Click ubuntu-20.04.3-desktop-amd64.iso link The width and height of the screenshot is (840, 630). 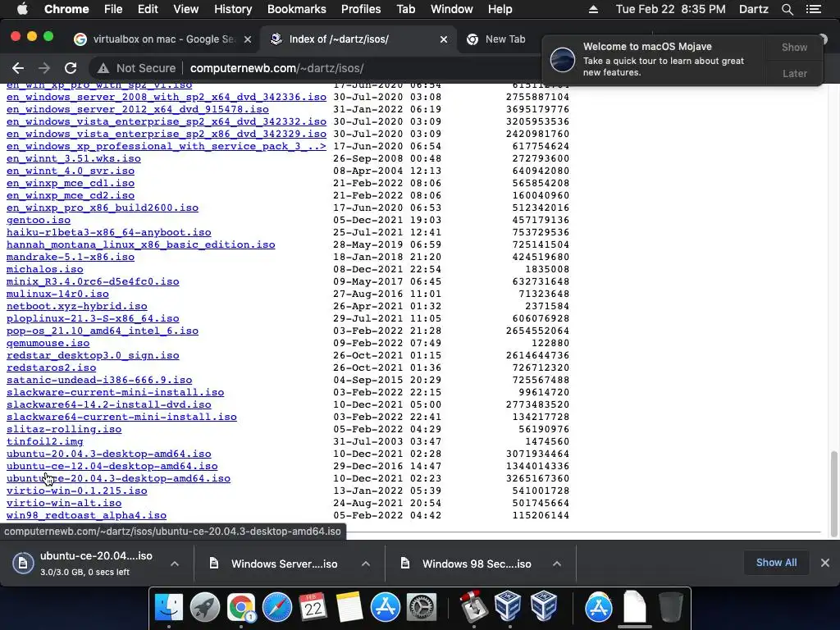point(109,454)
